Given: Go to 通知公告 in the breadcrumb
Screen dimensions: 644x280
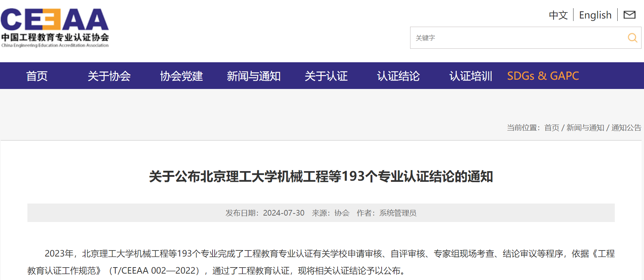Looking at the screenshot, I should (626, 128).
